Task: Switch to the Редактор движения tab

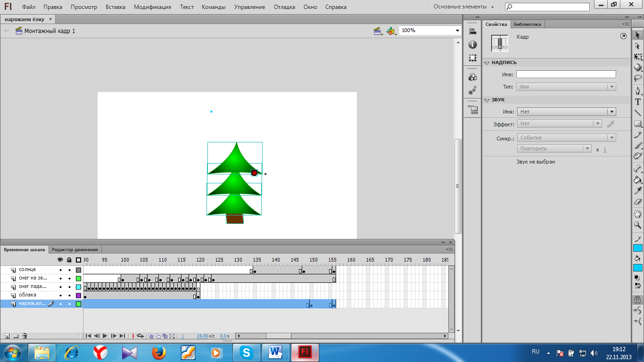Action: (x=75, y=250)
